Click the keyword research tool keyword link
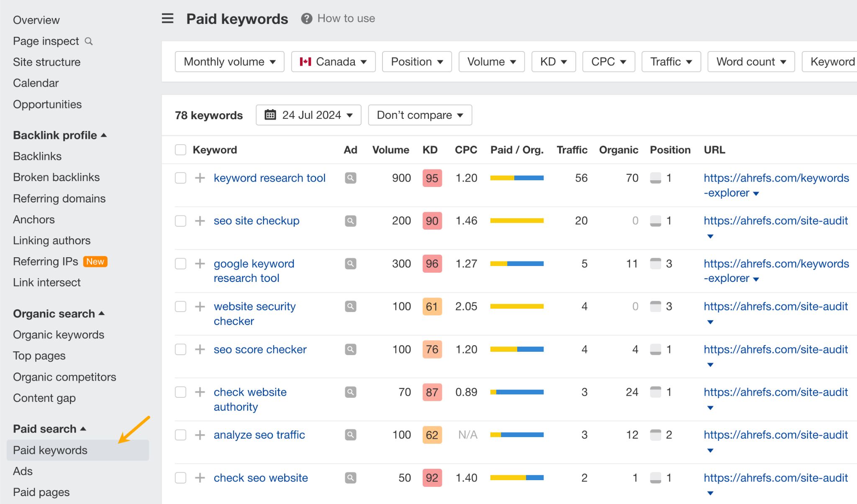The height and width of the screenshot is (504, 857). [269, 178]
